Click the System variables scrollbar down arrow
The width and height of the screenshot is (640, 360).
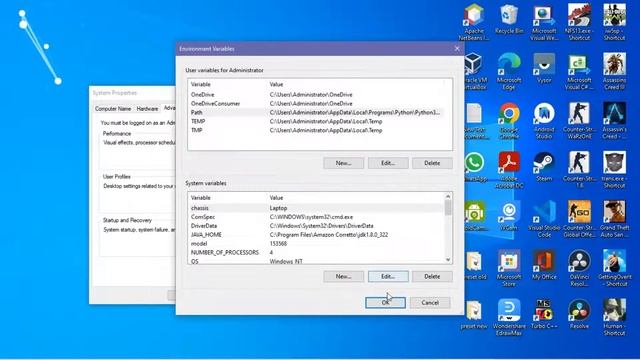pos(448,260)
